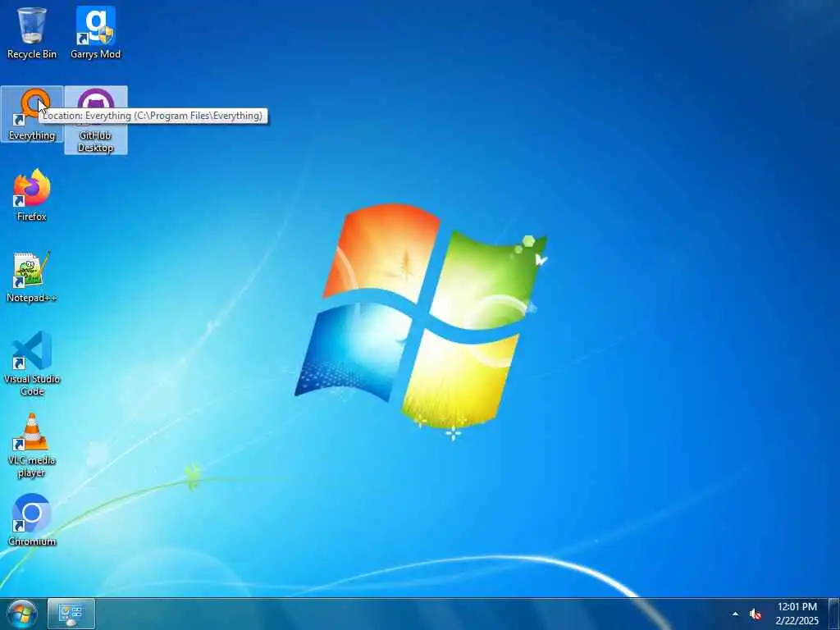This screenshot has height=630, width=840.
Task: Select the Garrys Mod shortcut
Action: (95, 32)
